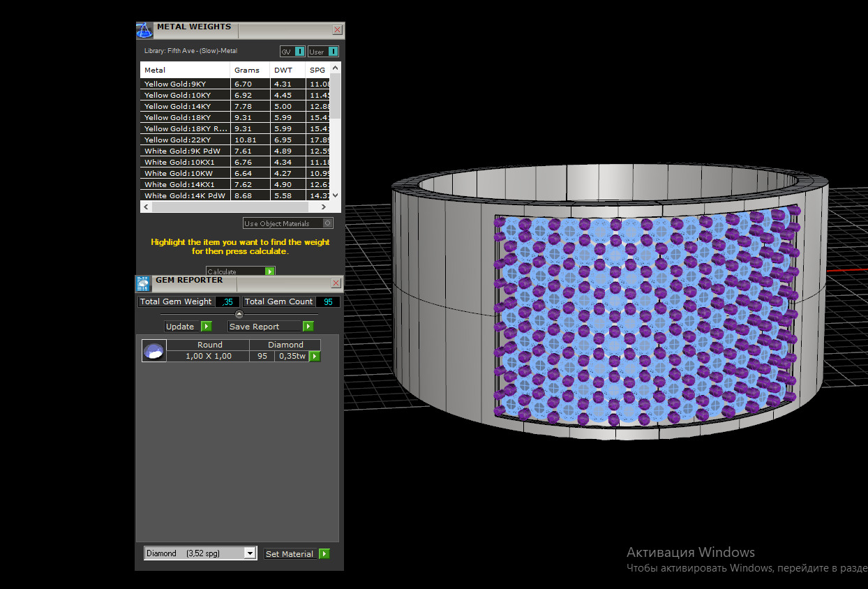Toggle the User switch
The image size is (868, 589).
pyautogui.click(x=324, y=51)
